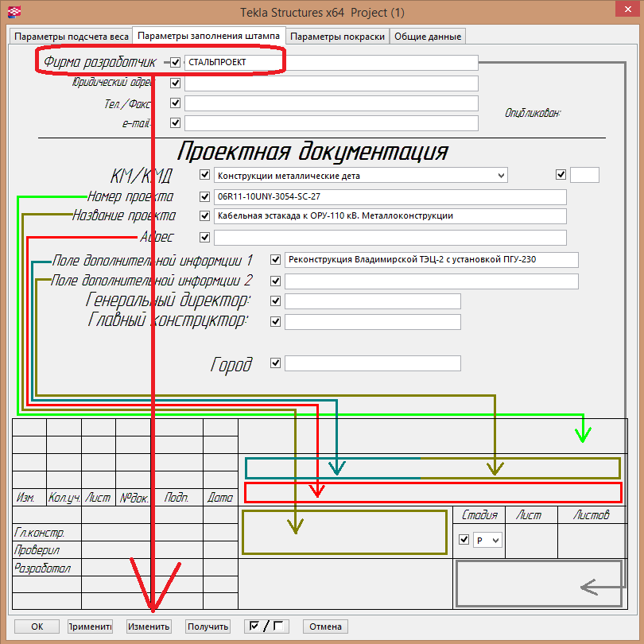
Task: Toggle checkbox for Главный конструктор
Action: pos(276,321)
